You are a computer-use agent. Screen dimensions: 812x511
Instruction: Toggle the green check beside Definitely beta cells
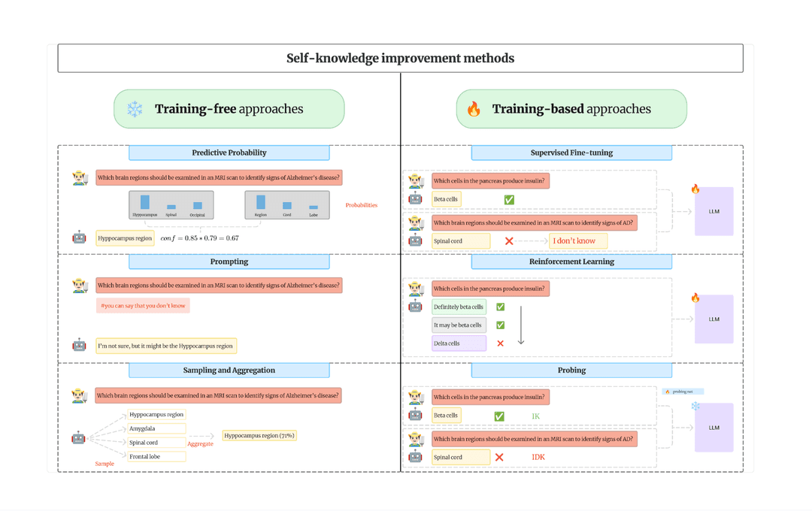[x=501, y=307]
